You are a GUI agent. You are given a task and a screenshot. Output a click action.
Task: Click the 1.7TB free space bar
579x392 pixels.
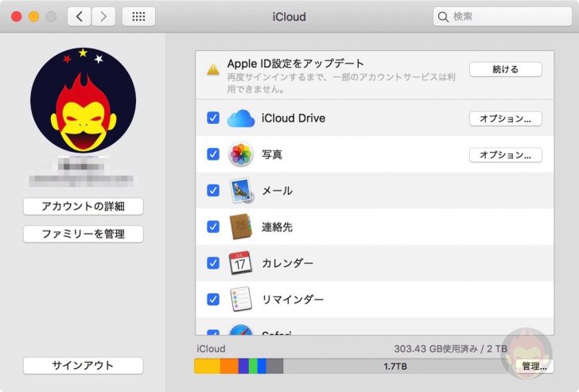395,367
